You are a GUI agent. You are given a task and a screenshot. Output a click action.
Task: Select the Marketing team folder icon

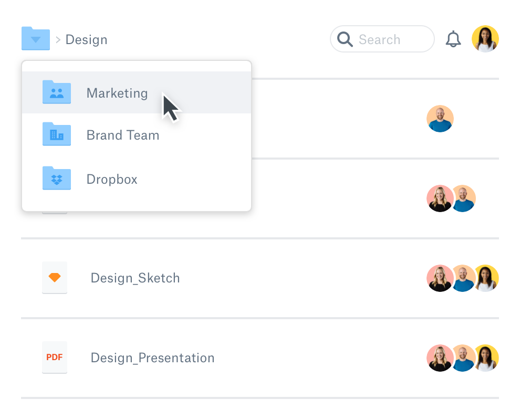pos(56,92)
